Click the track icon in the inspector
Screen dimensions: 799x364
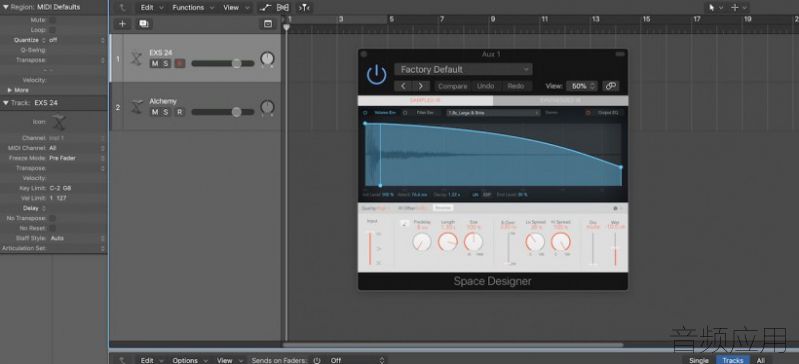click(59, 122)
